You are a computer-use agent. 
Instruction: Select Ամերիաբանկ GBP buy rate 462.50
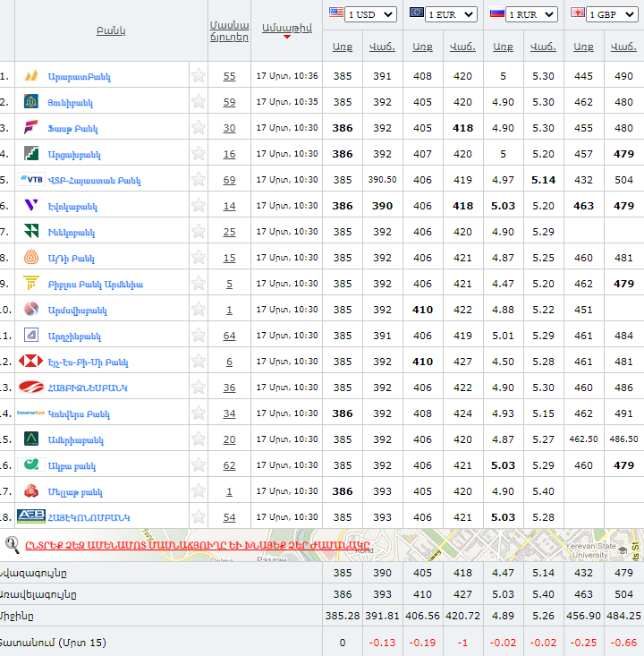[x=583, y=439]
